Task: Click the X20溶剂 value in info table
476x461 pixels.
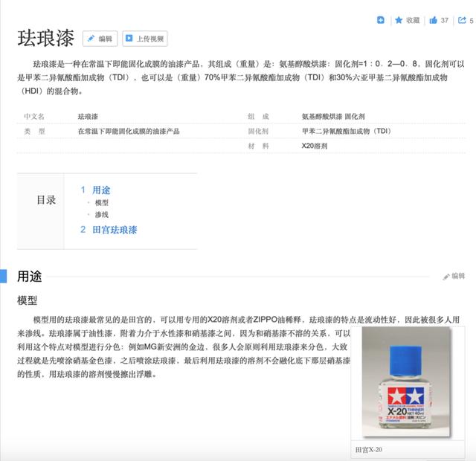Action: [315, 146]
